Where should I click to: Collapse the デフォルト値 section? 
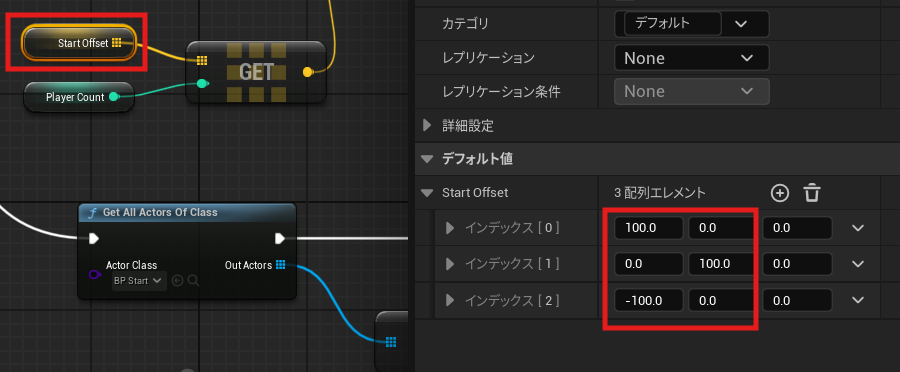[426, 159]
